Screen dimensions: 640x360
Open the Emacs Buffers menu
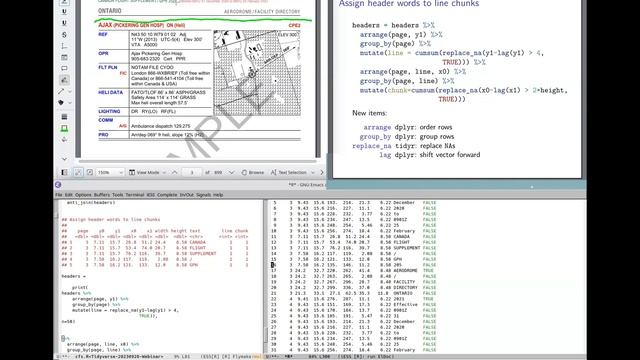(x=102, y=195)
